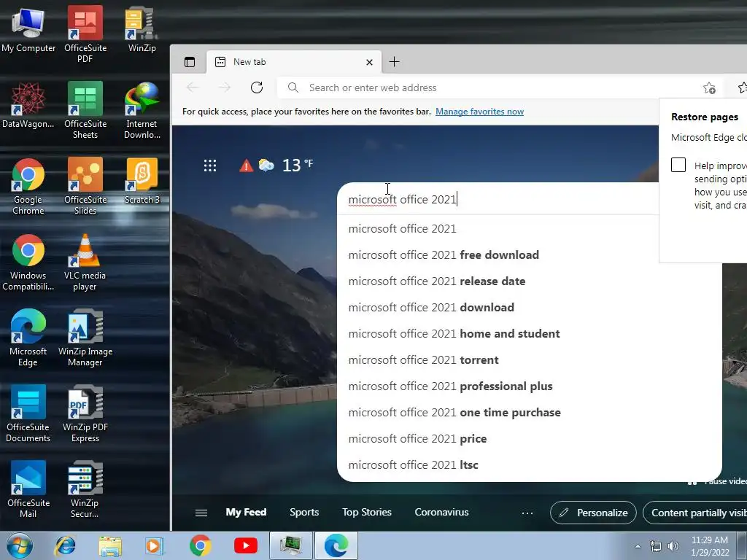
Task: Open the volume speaker tray icon
Action: [x=673, y=546]
